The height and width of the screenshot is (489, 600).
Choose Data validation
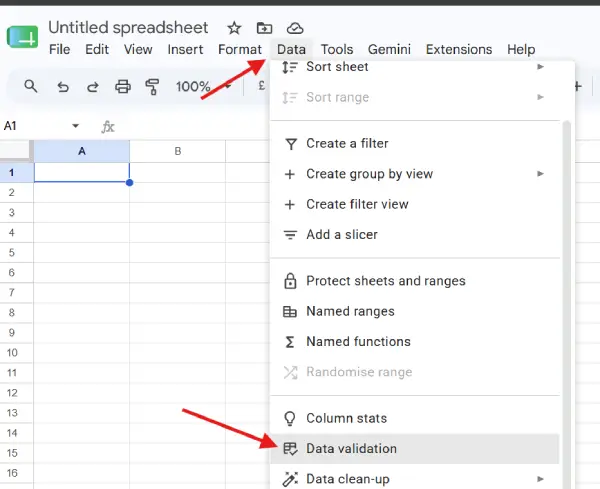click(415, 448)
